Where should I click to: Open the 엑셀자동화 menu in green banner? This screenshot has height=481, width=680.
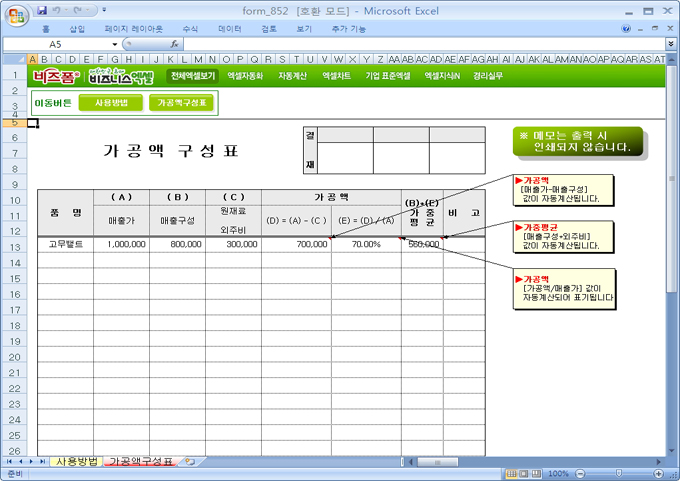point(245,76)
